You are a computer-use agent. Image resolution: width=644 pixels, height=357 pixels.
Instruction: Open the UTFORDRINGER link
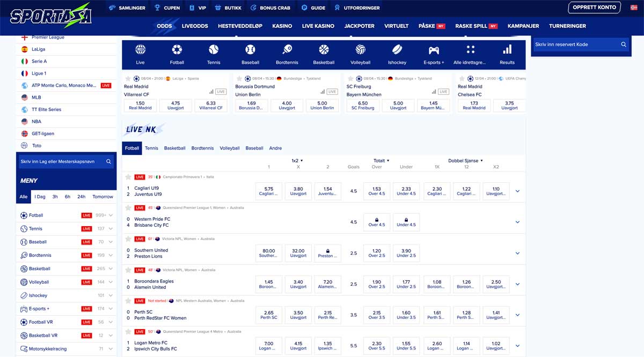click(x=357, y=8)
